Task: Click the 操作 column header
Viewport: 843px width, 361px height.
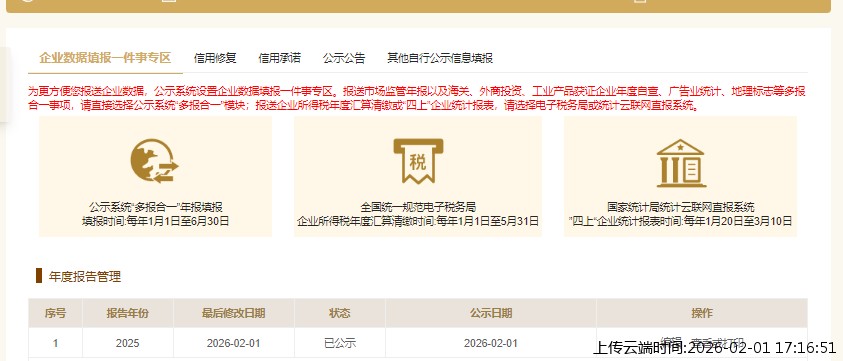Action: [702, 313]
